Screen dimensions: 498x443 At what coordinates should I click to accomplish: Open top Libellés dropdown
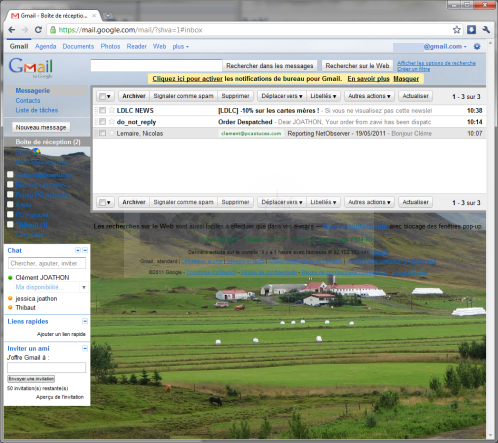[x=323, y=96]
